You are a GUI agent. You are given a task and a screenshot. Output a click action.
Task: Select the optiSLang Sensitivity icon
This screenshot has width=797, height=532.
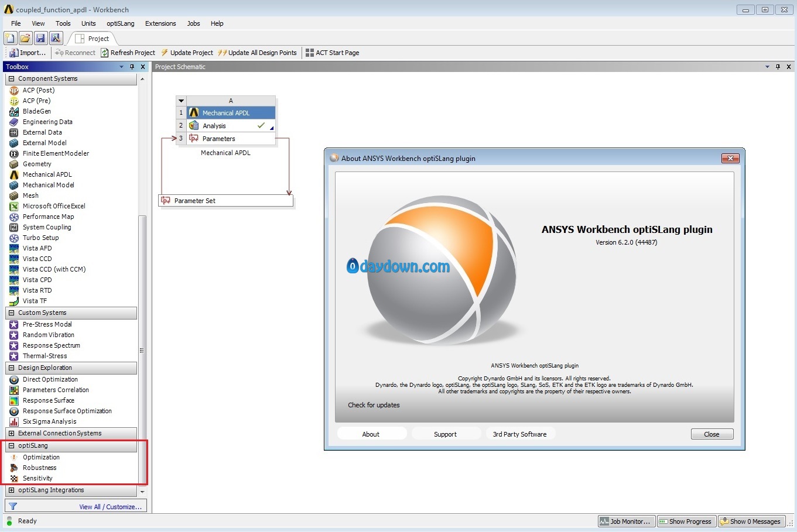pos(14,478)
